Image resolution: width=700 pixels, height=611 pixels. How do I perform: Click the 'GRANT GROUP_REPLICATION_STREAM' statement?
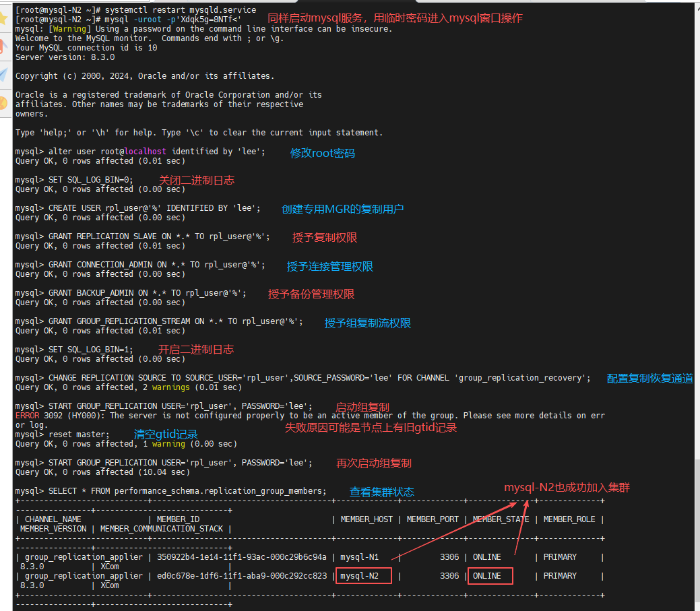click(175, 321)
